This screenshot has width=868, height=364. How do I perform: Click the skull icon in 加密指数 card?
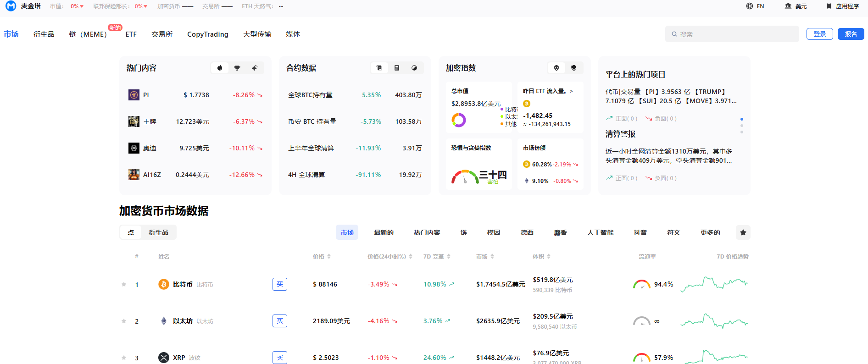556,68
